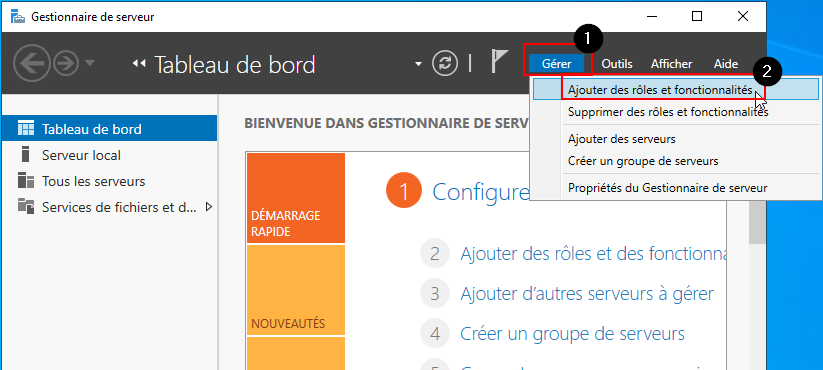823x370 pixels.
Task: Click the dashboard step 4 link Créer un groupe de serveurs
Action: pyautogui.click(x=572, y=333)
